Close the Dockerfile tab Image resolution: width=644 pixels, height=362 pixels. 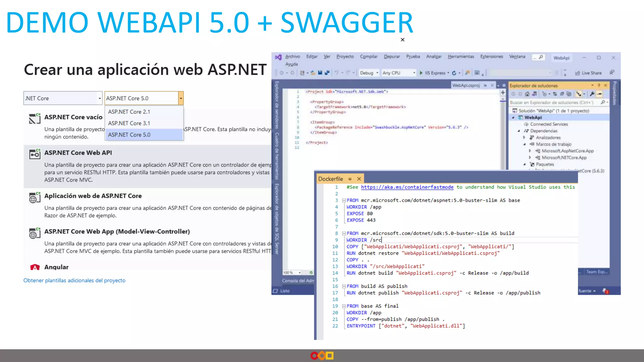(359, 179)
